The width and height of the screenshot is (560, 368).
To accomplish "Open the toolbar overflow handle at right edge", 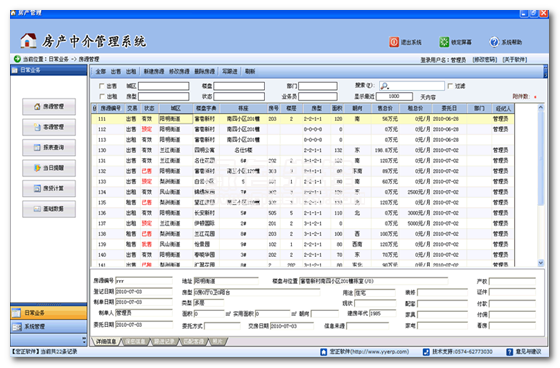I will [545, 71].
